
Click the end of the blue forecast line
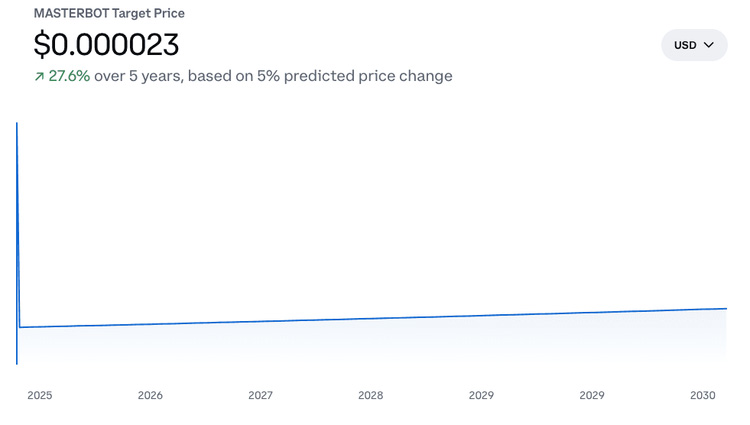click(x=724, y=308)
